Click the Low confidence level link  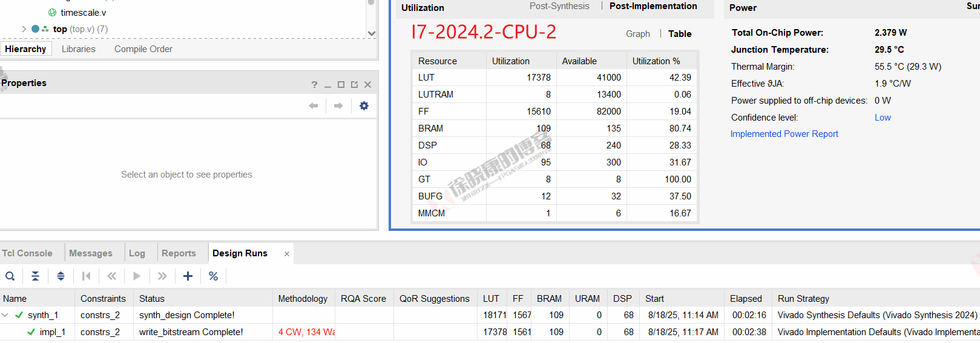(x=883, y=118)
